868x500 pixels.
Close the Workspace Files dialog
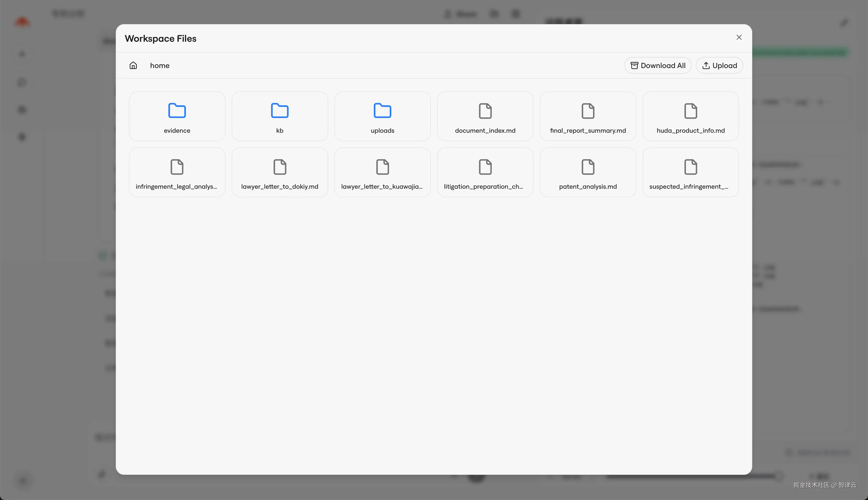(739, 37)
